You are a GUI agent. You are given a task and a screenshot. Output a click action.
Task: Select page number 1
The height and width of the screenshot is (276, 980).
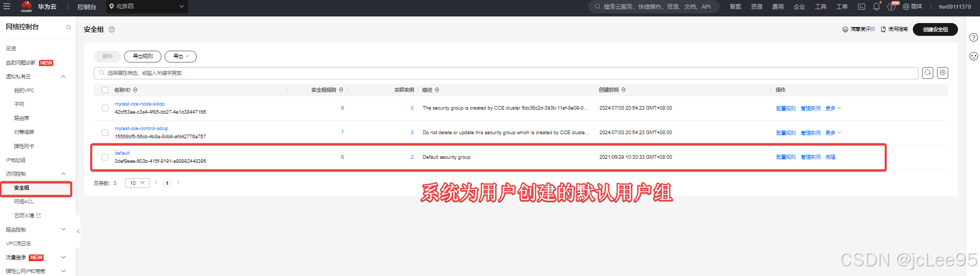coord(167,183)
